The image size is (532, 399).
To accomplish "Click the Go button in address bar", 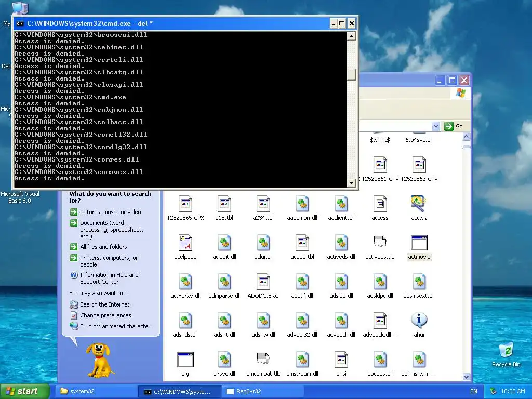I will click(x=454, y=126).
